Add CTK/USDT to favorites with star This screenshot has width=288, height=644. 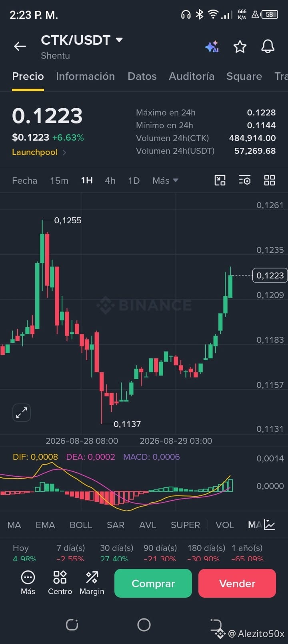(240, 47)
